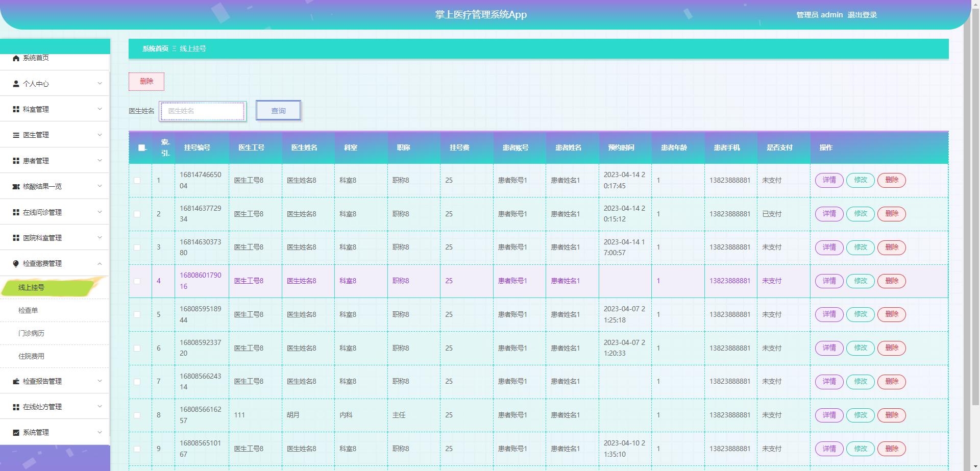Check the checkbox for row 8
Screen dimensions: 980x471
[x=137, y=415]
